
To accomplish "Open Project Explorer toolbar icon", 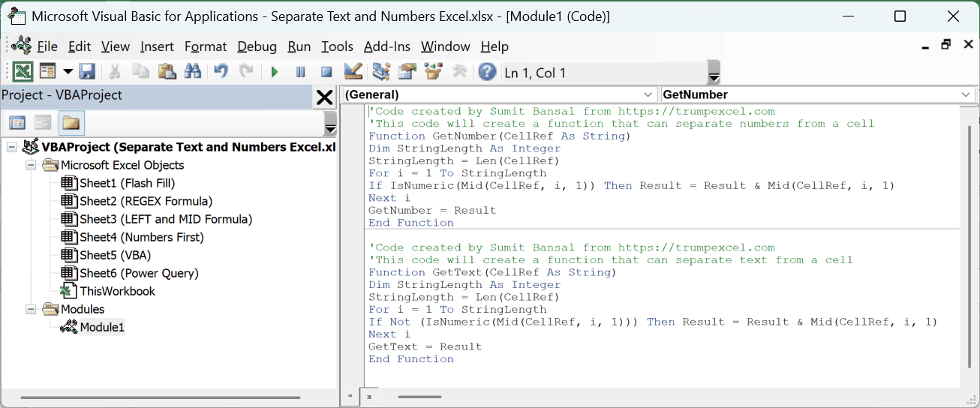I will point(381,72).
